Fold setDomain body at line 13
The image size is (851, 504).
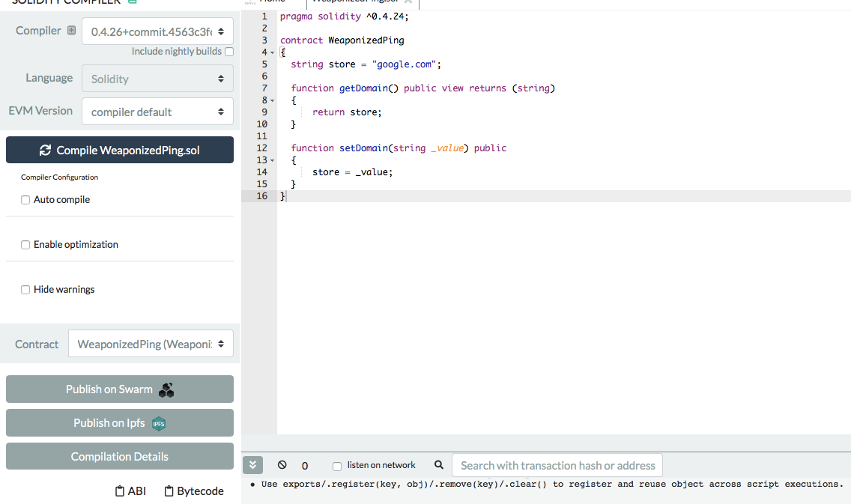272,160
